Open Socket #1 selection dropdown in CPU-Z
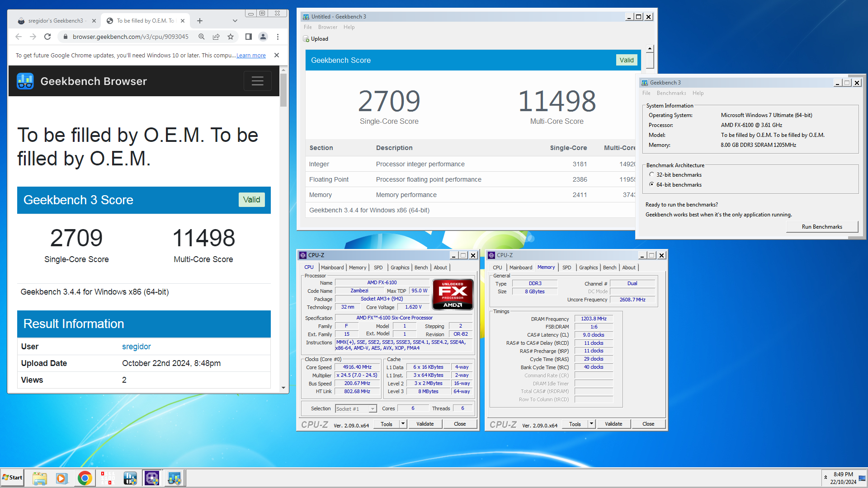The image size is (868, 488). [356, 408]
